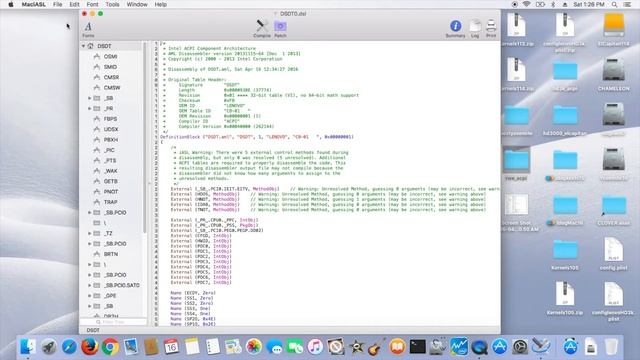Open the MacIASL application menu
This screenshot has height=360, width=640.
click(x=33, y=4)
